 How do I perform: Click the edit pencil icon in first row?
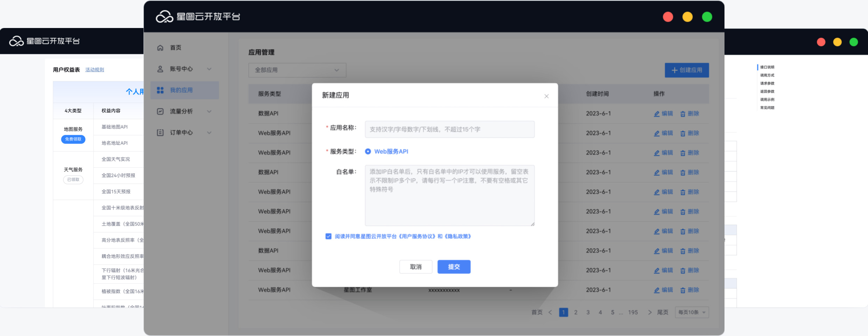coord(657,114)
